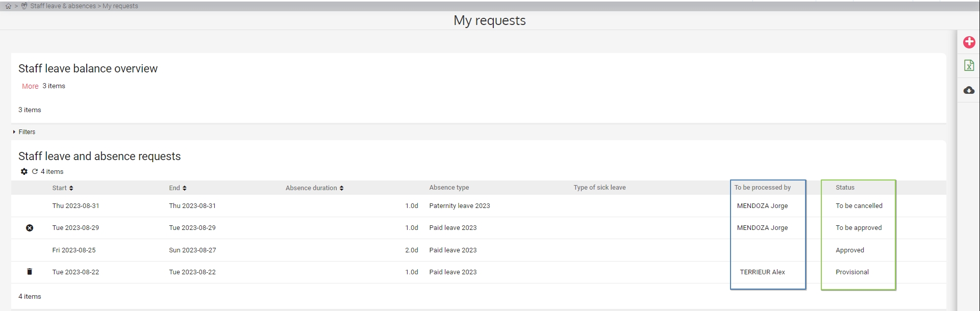The height and width of the screenshot is (311, 980).
Task: Export the requests to Excel
Action: tap(969, 66)
